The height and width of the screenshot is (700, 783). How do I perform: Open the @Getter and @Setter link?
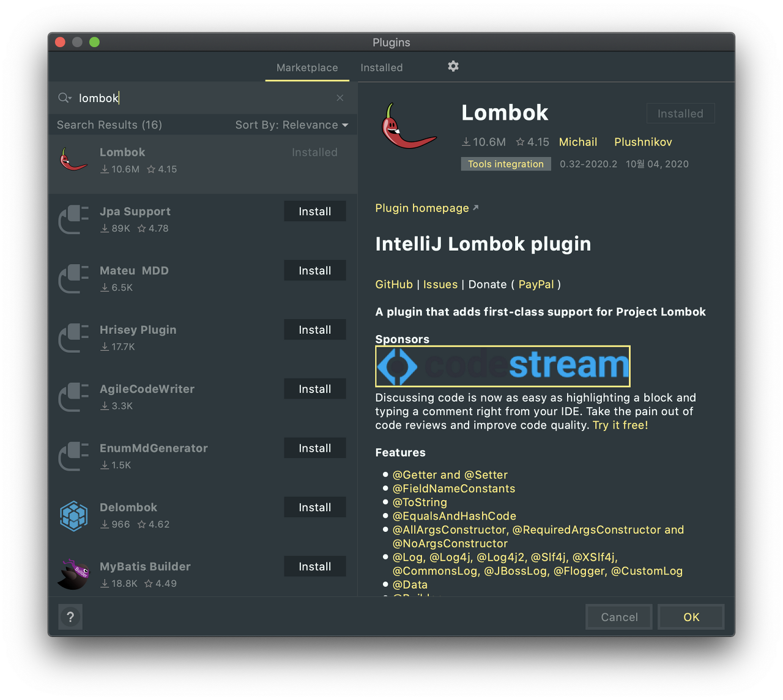point(450,475)
